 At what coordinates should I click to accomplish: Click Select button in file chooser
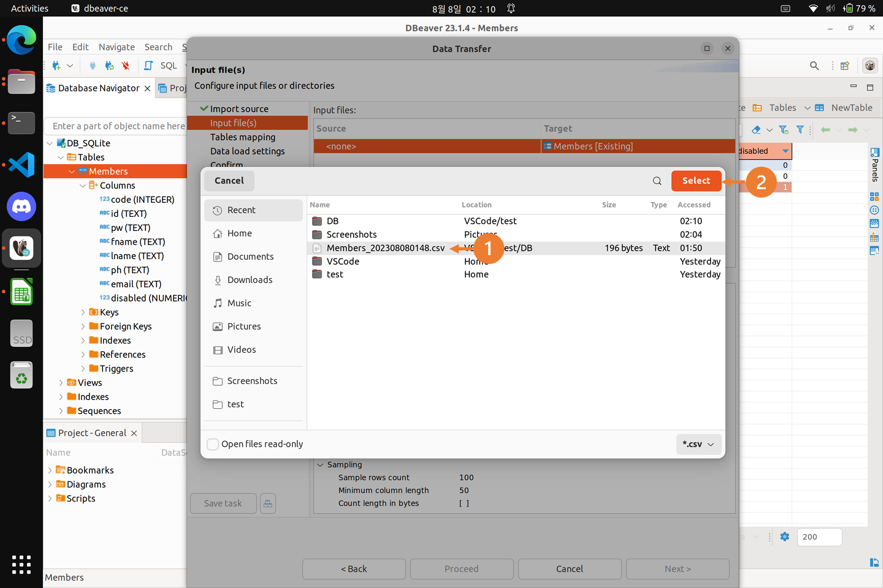click(x=696, y=181)
